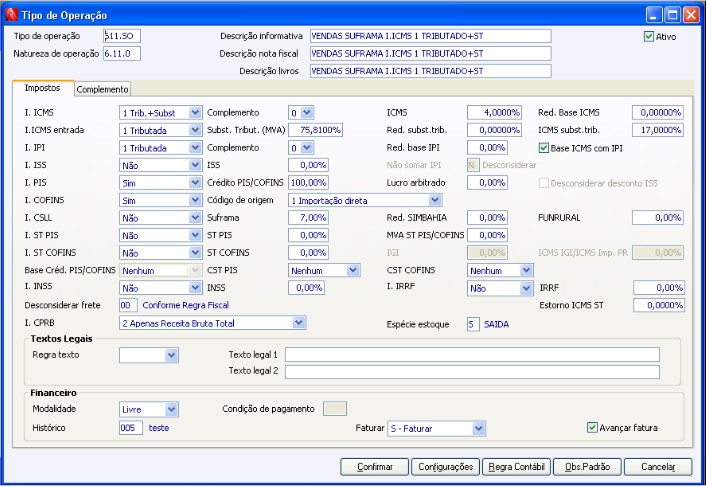
Task: Cancel the dialog with Cancelar
Action: tap(658, 467)
